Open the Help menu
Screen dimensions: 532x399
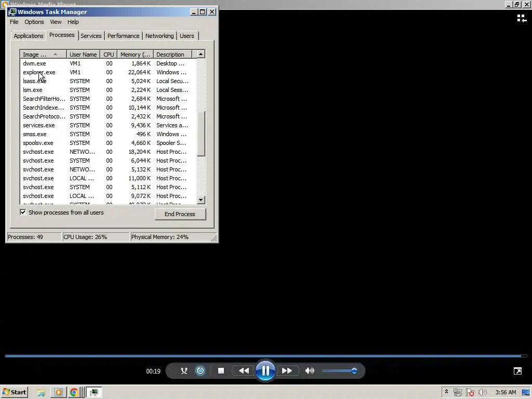[73, 22]
